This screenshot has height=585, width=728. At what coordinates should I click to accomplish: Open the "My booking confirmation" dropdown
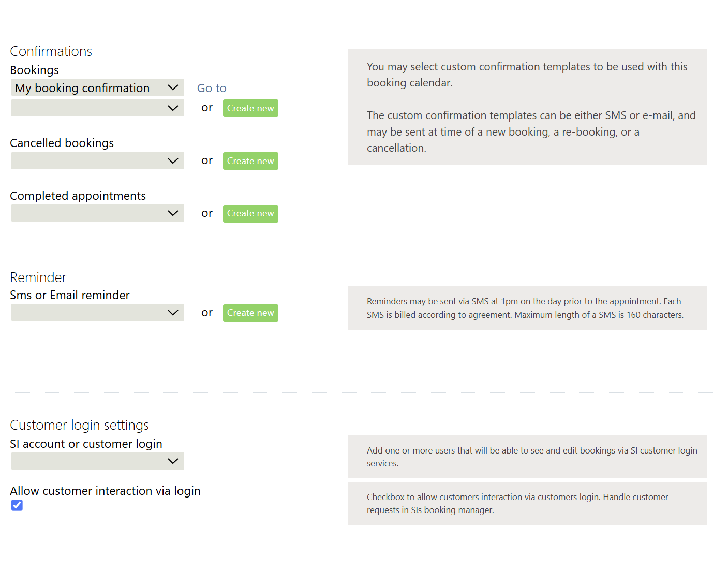tap(97, 87)
